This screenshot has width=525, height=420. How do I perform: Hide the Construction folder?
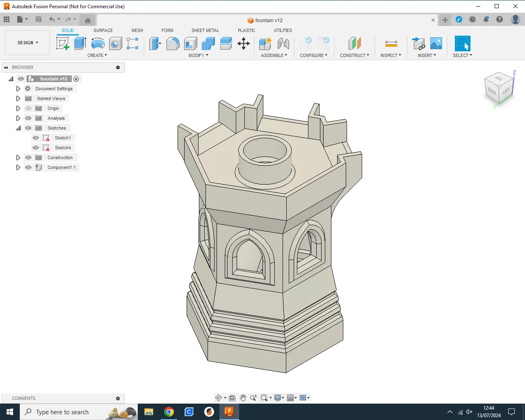coord(28,157)
